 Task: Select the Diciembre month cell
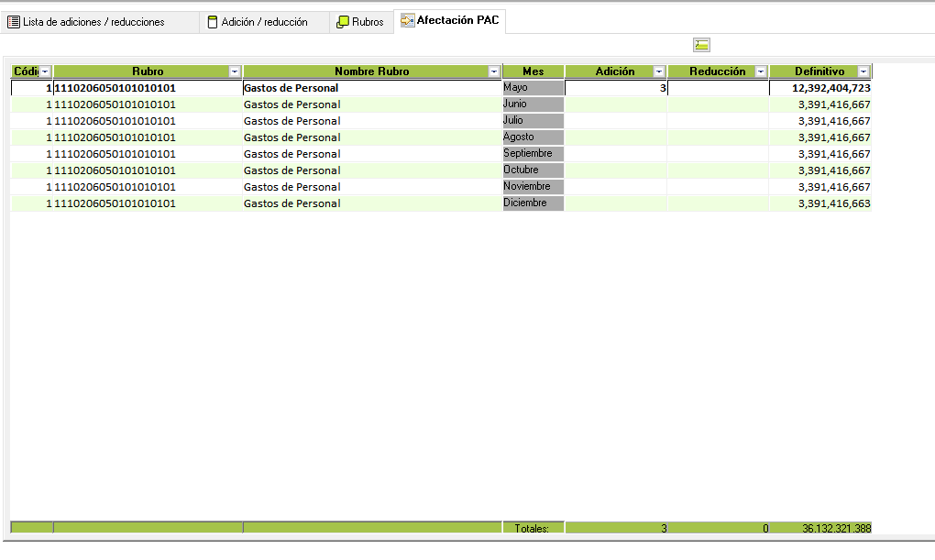(x=533, y=203)
